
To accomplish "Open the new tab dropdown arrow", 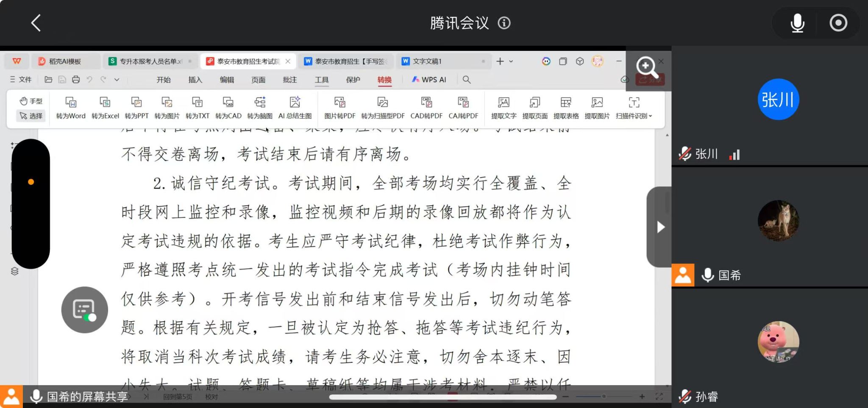I will click(511, 61).
